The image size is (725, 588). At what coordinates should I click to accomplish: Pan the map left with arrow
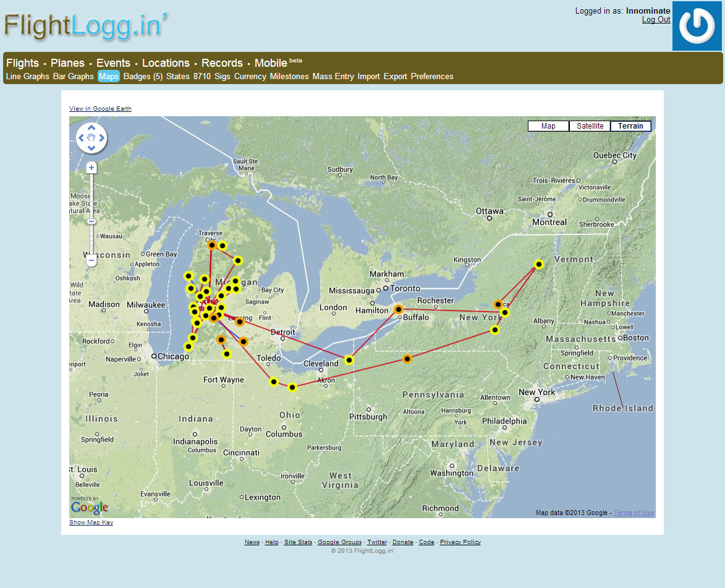pos(81,138)
